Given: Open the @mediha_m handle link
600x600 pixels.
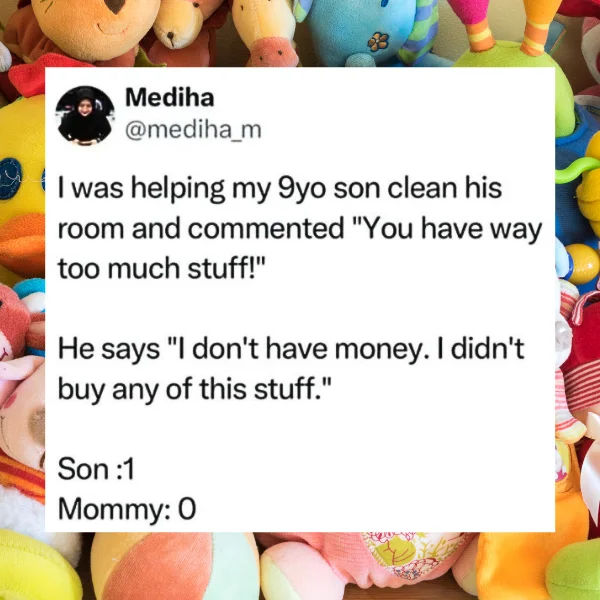Looking at the screenshot, I should point(193,130).
